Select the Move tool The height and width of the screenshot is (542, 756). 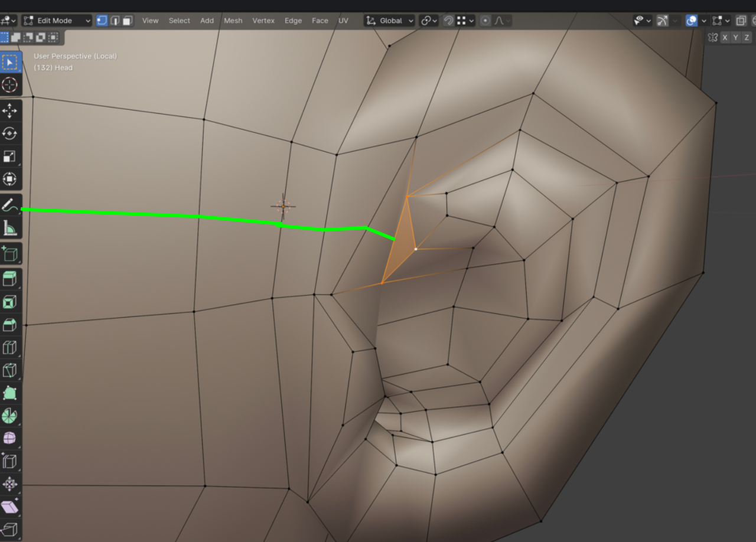[9, 110]
